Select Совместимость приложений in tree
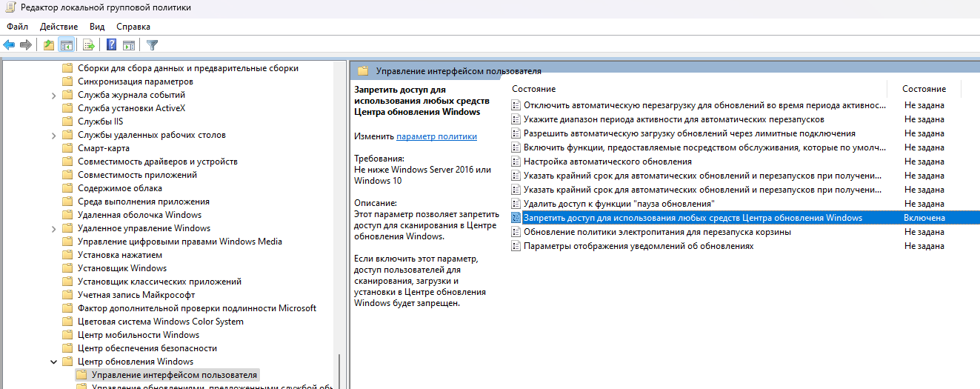The height and width of the screenshot is (389, 980). 137,175
